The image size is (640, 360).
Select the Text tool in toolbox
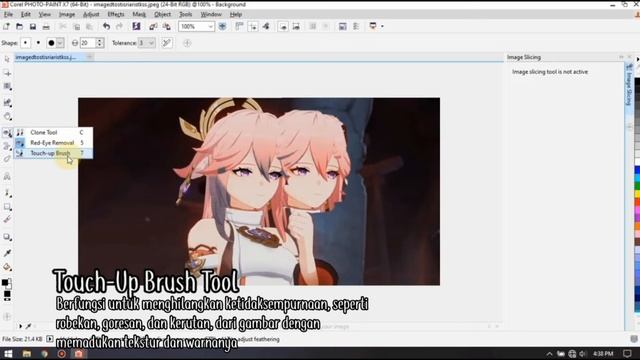pyautogui.click(x=7, y=177)
